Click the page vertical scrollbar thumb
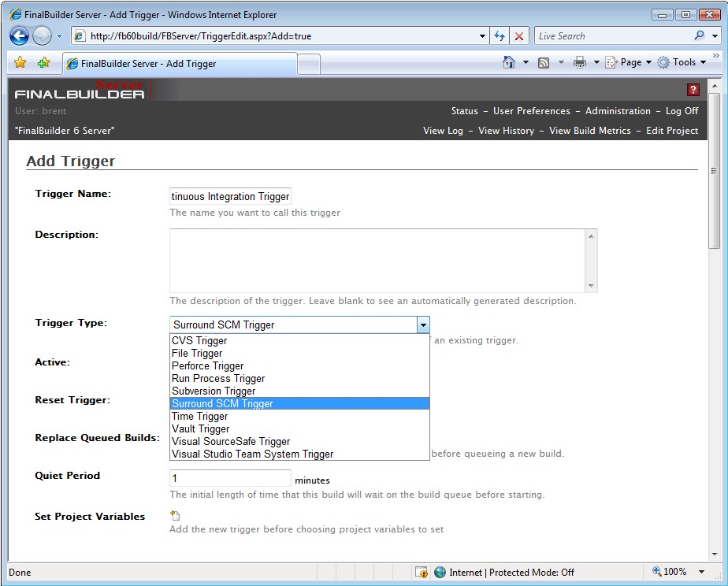Screen dimensions: 728x586 (714, 171)
